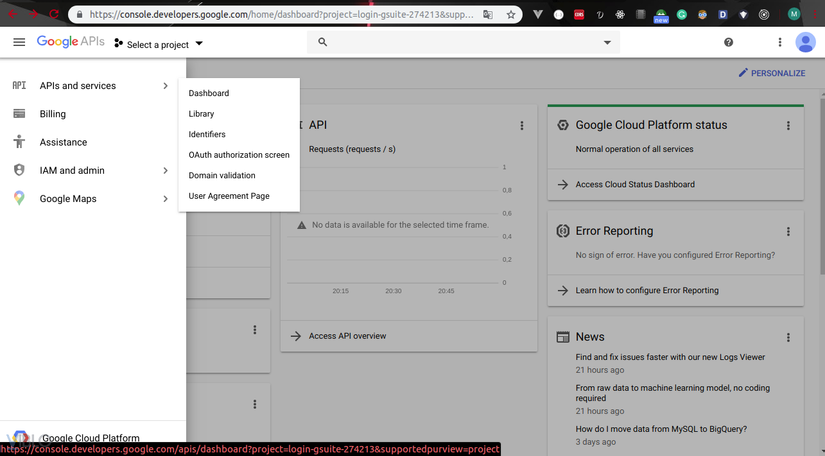Open the News card three-dot menu
This screenshot has width=825, height=456.
(788, 338)
